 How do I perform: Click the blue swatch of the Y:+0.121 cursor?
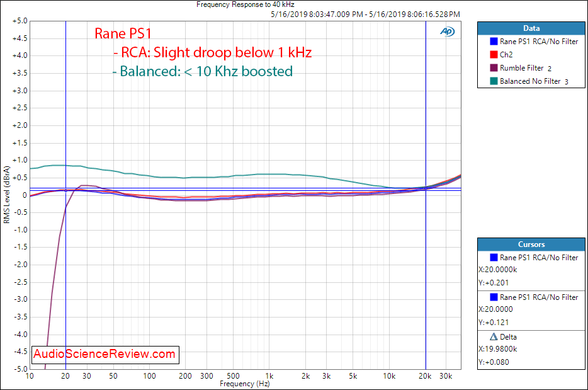494,297
